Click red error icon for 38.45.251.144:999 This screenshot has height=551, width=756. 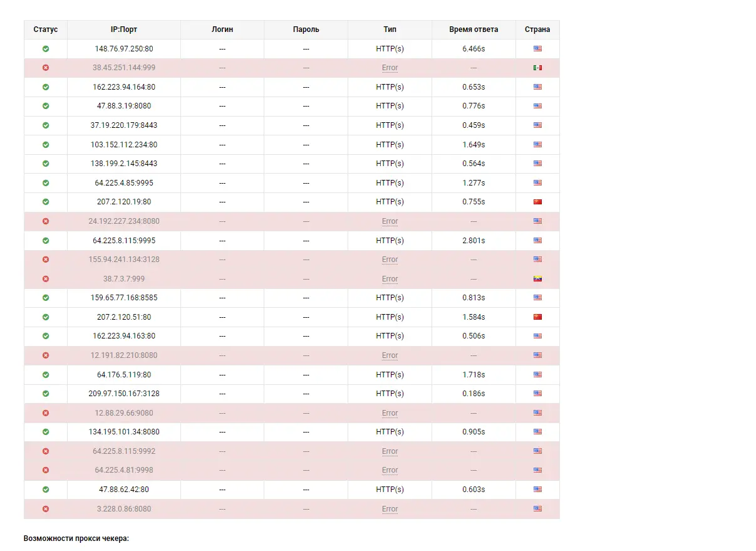point(46,68)
